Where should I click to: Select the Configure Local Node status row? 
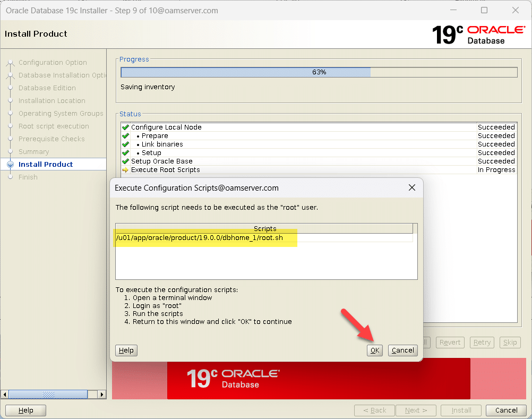[x=319, y=127]
